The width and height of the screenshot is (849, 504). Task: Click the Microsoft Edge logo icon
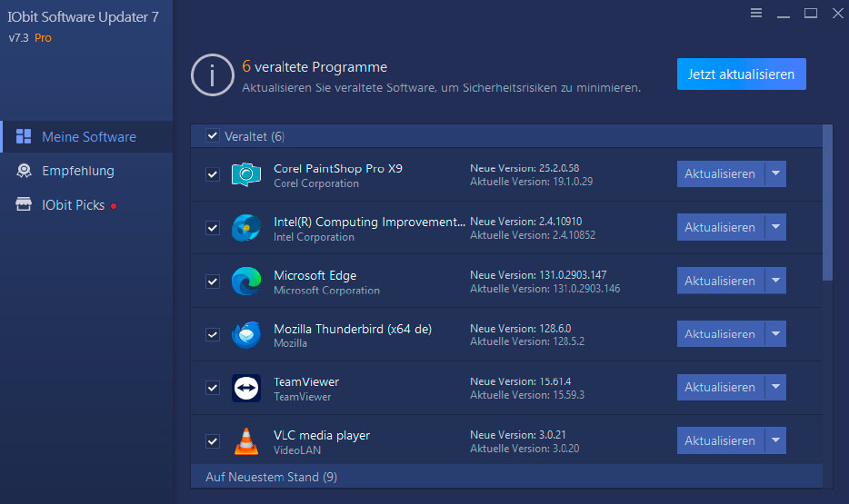point(246,281)
